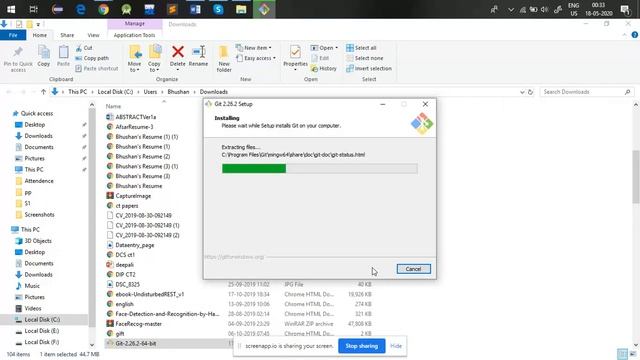Select the FaceRecog-master file

click(138, 324)
